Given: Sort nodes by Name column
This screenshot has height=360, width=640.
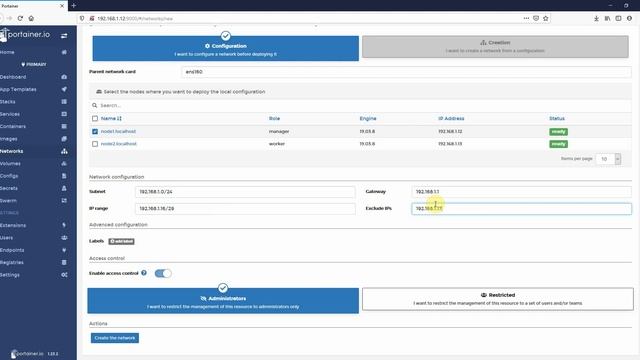Looking at the screenshot, I should (x=111, y=118).
